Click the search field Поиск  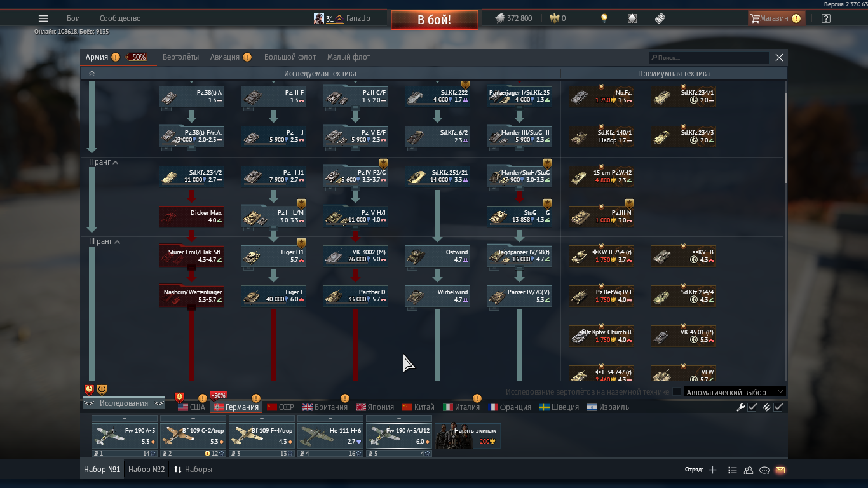(x=709, y=57)
